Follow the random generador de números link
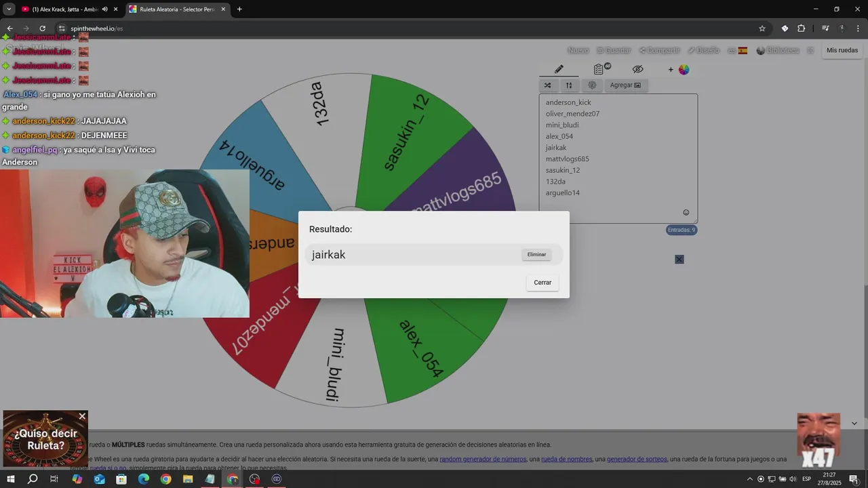 pyautogui.click(x=483, y=459)
